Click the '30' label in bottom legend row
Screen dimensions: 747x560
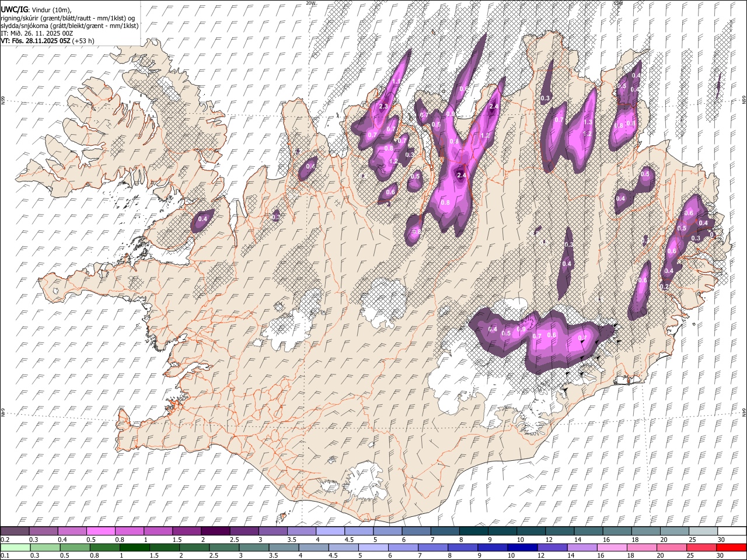[721, 555]
